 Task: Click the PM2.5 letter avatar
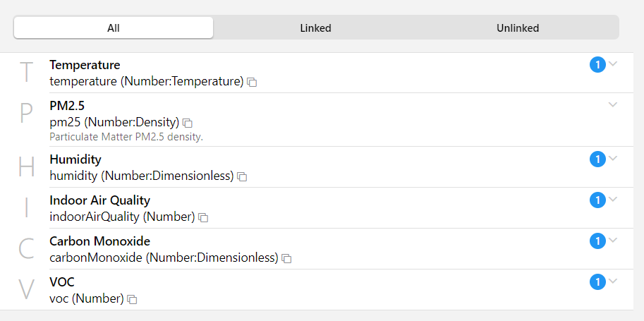click(x=26, y=114)
